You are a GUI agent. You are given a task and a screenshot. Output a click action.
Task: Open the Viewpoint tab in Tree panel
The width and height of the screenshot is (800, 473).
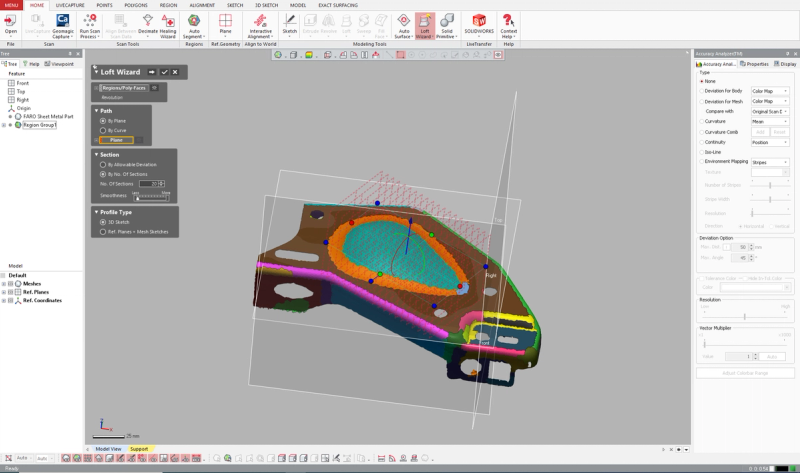[59, 64]
